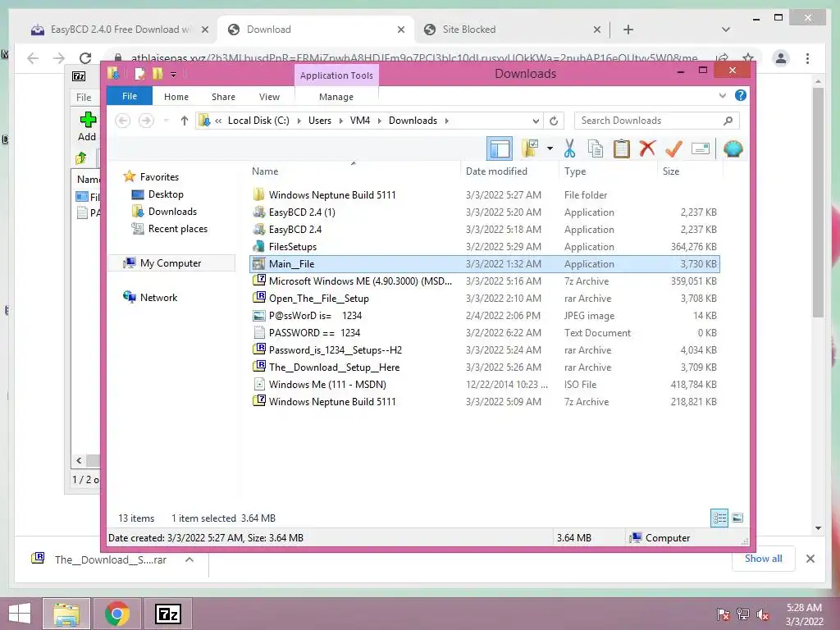Click Properties icon in quick access toolbar

(139, 73)
